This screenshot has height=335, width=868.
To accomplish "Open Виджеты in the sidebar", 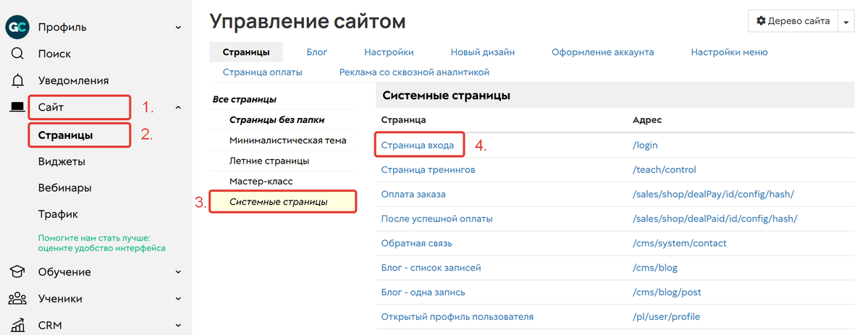I will [62, 161].
